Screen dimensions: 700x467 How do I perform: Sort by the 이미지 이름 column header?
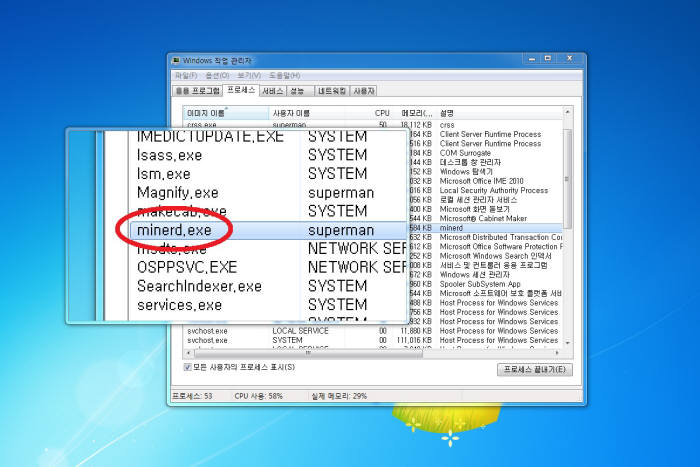226,113
